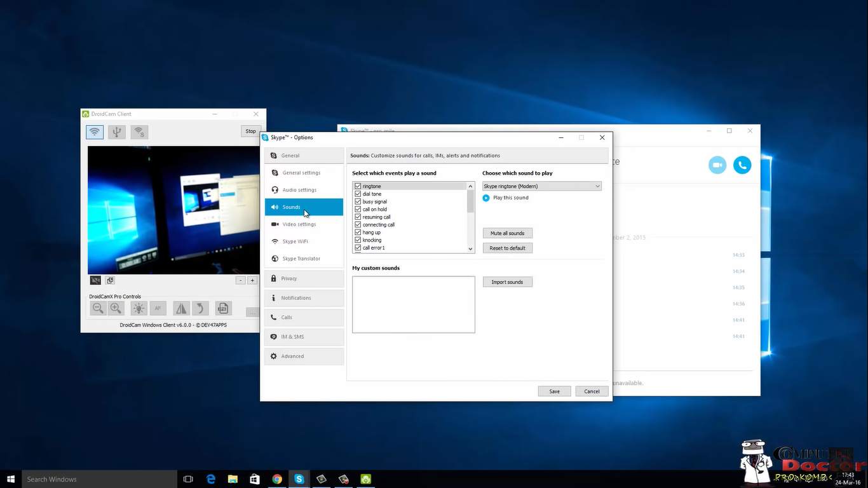Click the DroidCamX save JPG snapshot icon
The height and width of the screenshot is (488, 868).
point(223,308)
